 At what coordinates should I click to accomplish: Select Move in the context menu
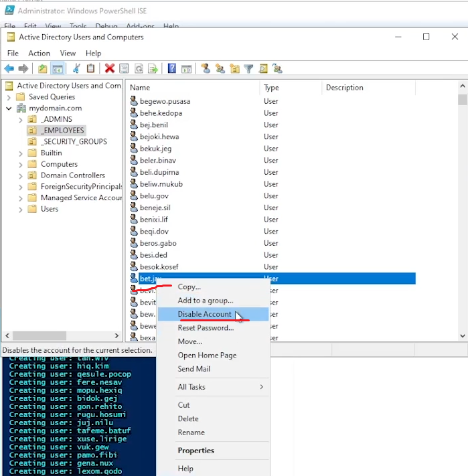[213, 341]
